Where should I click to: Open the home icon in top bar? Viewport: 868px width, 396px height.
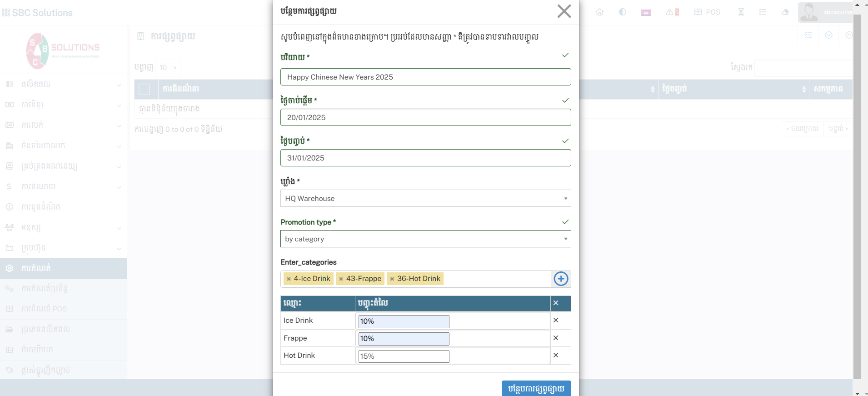point(599,12)
